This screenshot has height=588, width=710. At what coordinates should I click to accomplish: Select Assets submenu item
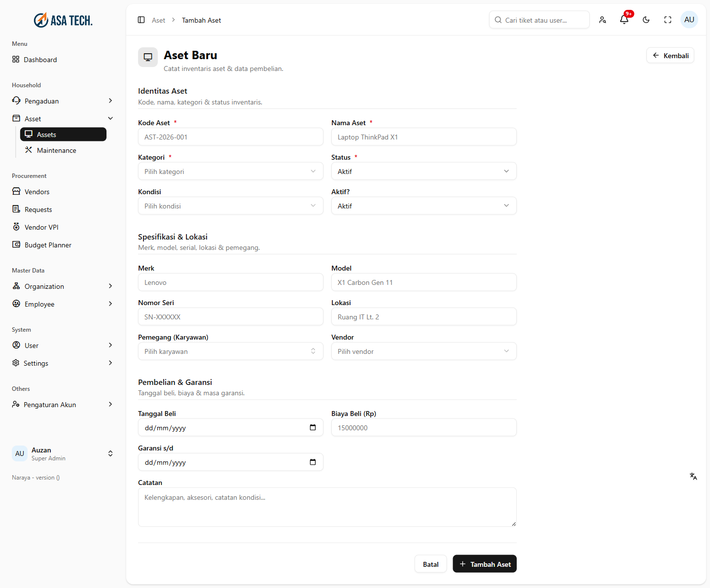pos(63,135)
